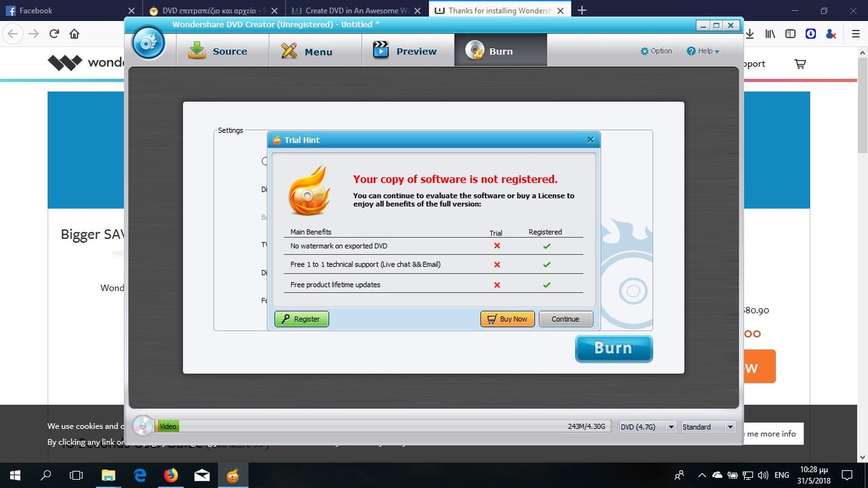The image size is (868, 488).
Task: Open the Mail app from taskbar
Action: pyautogui.click(x=202, y=475)
